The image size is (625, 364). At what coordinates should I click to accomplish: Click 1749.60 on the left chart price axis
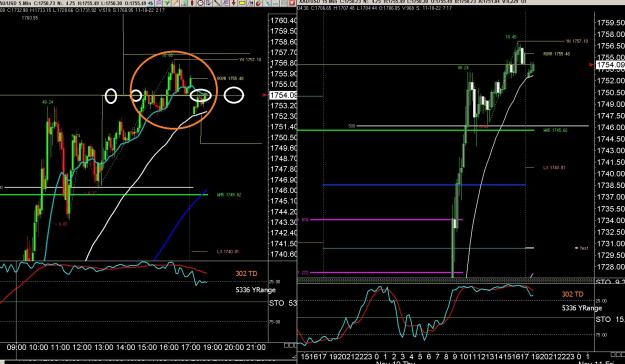click(283, 148)
